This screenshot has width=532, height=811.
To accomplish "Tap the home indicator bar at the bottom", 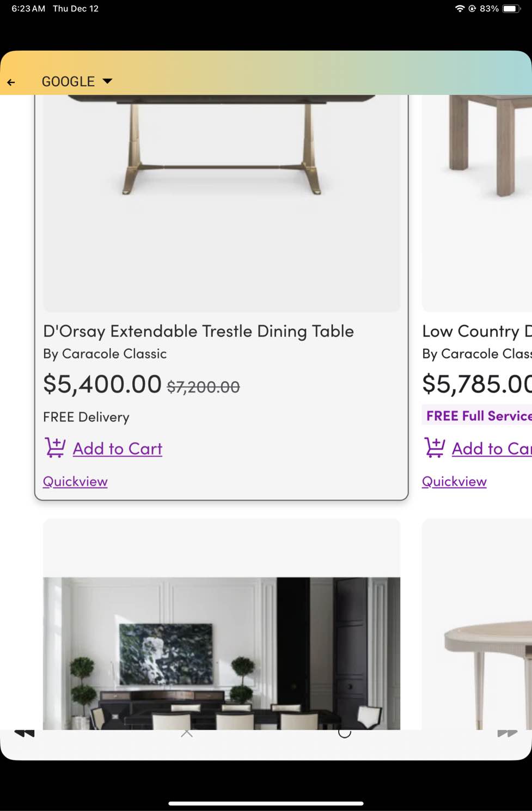I will pyautogui.click(x=266, y=801).
